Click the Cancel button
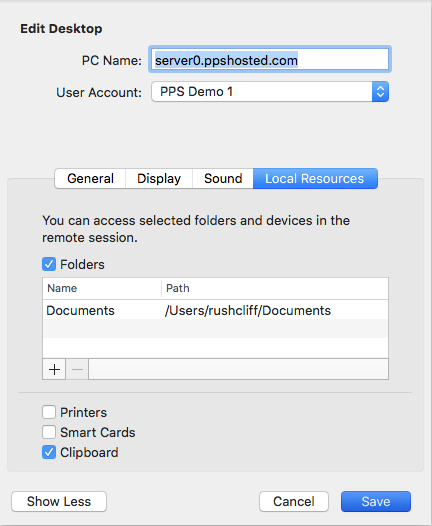Viewport: 432px width, 526px height. [x=294, y=502]
